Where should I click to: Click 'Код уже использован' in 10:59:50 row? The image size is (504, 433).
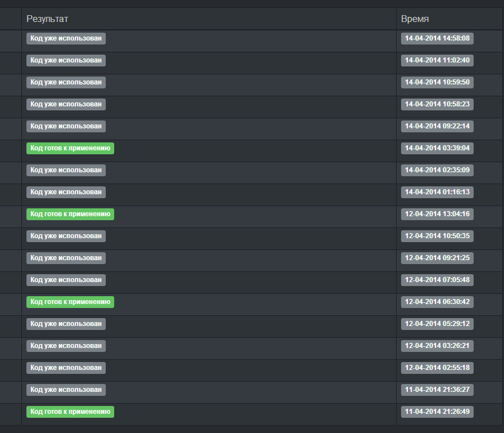pos(66,82)
